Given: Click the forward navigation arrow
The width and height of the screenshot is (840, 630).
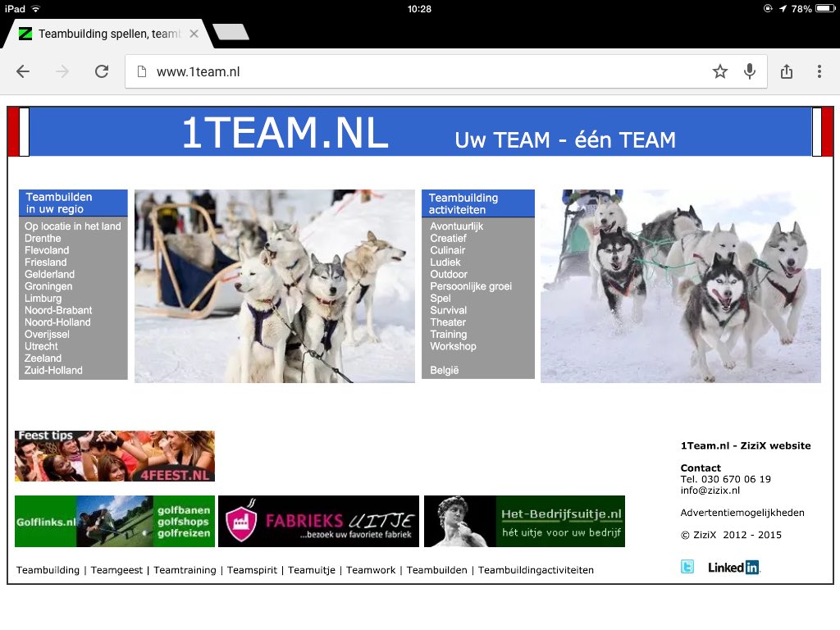Looking at the screenshot, I should [62, 71].
